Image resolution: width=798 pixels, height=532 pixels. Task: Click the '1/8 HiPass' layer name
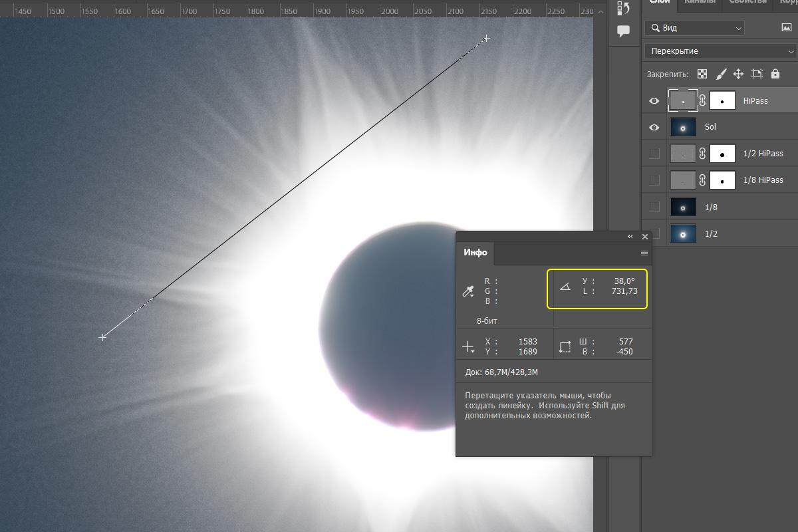pyautogui.click(x=763, y=180)
